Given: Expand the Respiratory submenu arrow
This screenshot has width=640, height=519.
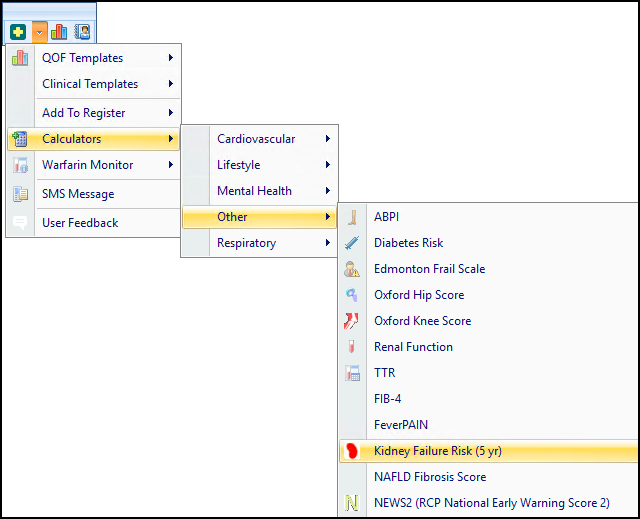Looking at the screenshot, I should click(327, 243).
